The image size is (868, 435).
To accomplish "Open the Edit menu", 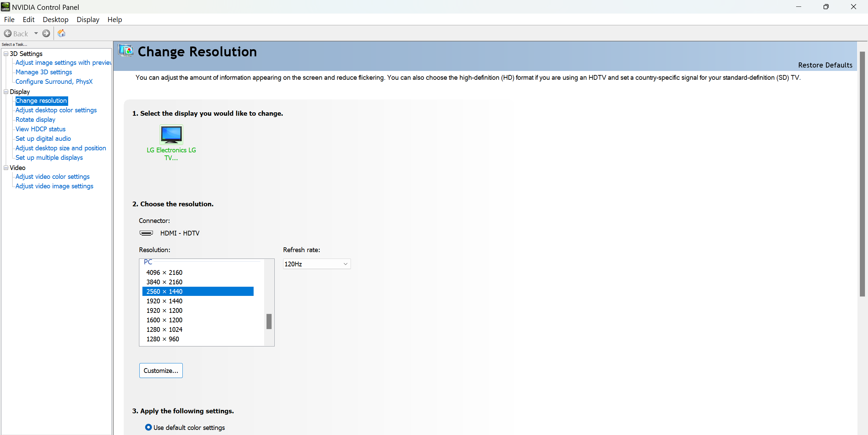I will 28,20.
